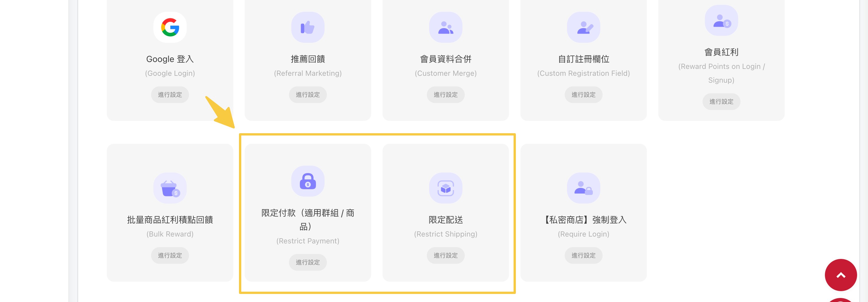The width and height of the screenshot is (868, 302).
Task: Open settings button under 會員資料合併
Action: pyautogui.click(x=445, y=95)
